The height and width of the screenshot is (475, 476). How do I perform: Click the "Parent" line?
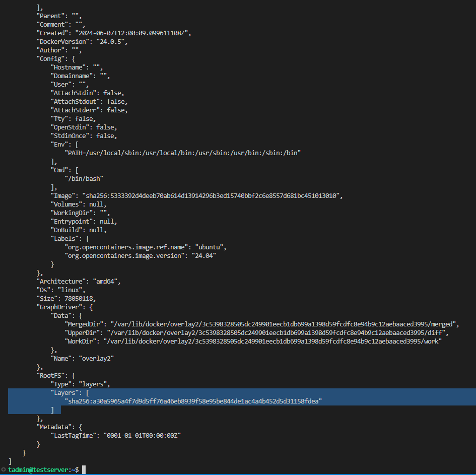pos(59,16)
